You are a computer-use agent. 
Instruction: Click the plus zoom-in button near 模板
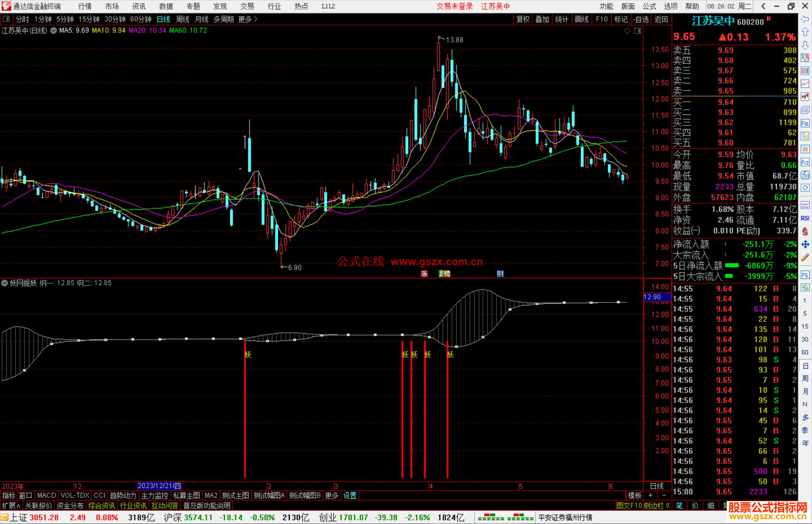(650, 495)
